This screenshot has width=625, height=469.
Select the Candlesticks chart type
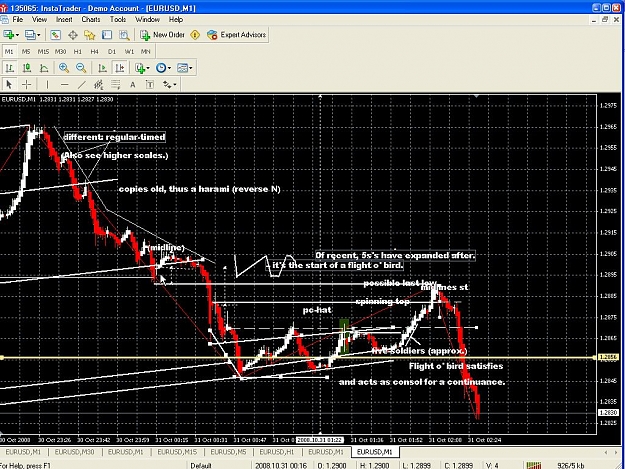(x=27, y=68)
